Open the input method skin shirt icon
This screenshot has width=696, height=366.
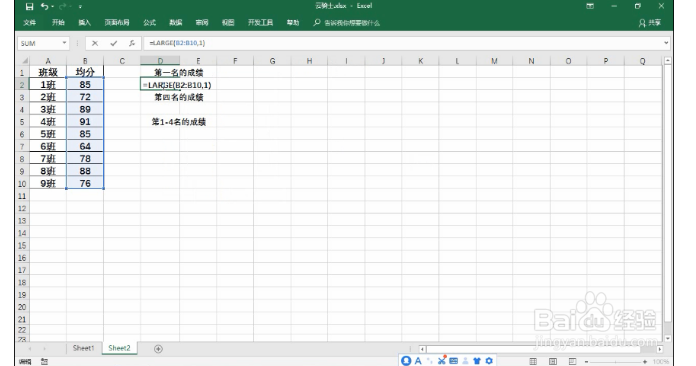tap(477, 361)
